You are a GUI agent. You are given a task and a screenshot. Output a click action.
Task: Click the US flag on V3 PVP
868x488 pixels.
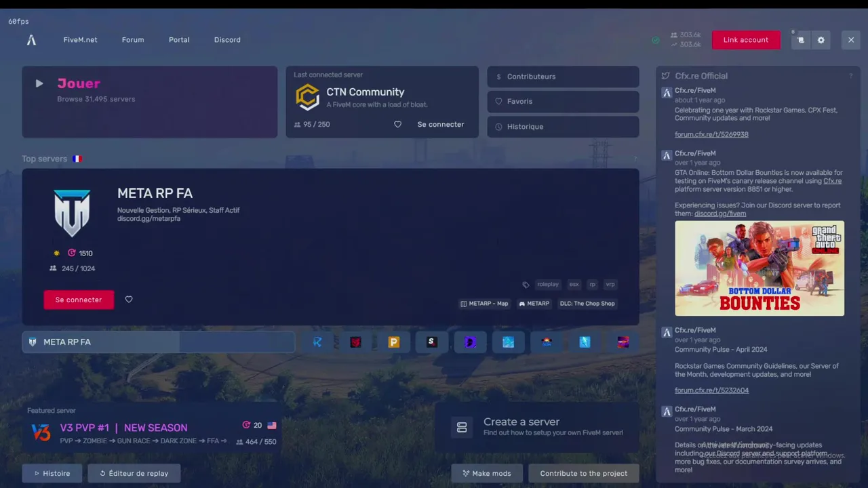272,426
